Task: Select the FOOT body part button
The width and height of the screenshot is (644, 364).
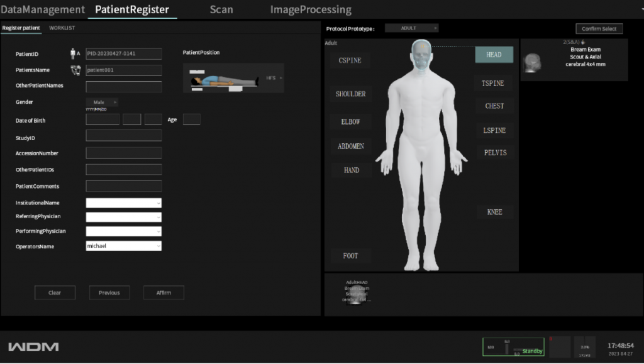Action: (x=350, y=256)
